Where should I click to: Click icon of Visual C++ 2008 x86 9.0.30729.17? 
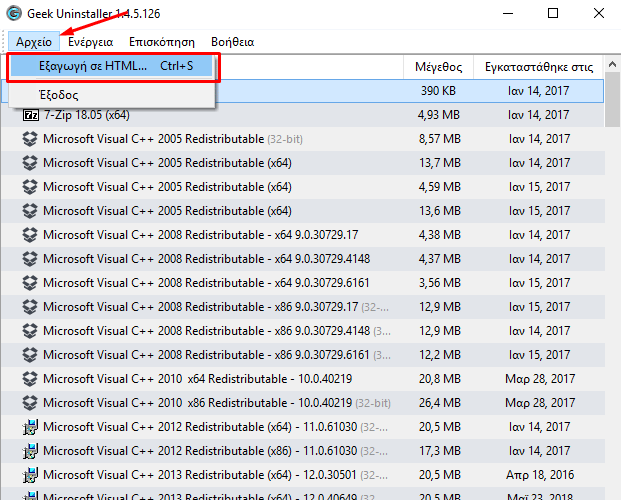click(x=30, y=307)
